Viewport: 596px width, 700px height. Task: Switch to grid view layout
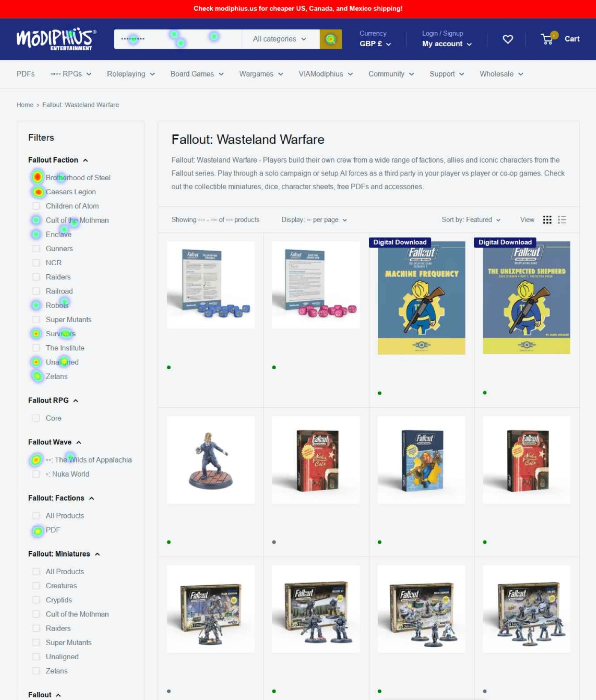coord(547,220)
